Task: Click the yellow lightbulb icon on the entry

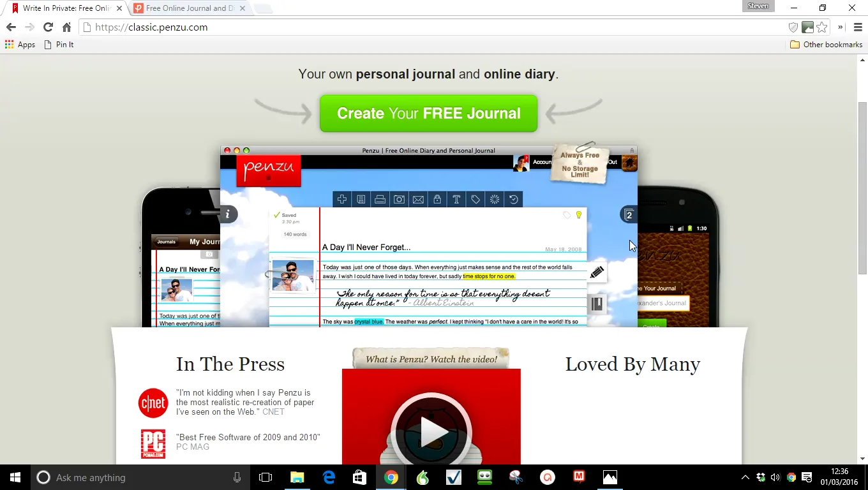Action: pos(579,215)
